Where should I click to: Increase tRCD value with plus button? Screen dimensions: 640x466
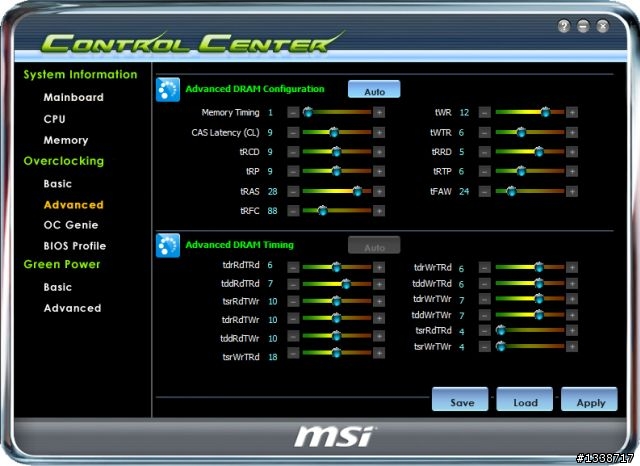pyautogui.click(x=379, y=152)
